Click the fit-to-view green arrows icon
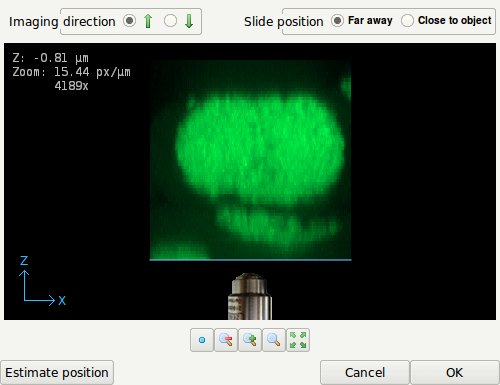The image size is (500, 385). (298, 340)
